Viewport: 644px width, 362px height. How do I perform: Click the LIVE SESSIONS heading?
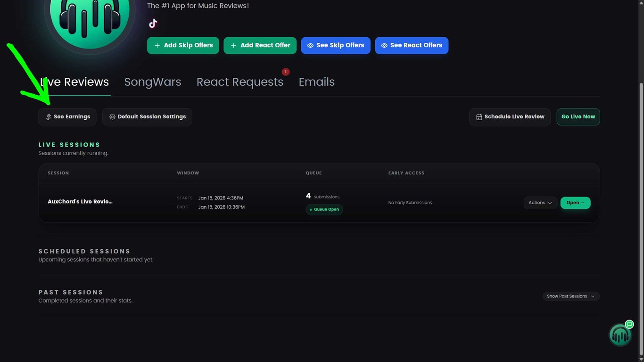[x=69, y=145]
